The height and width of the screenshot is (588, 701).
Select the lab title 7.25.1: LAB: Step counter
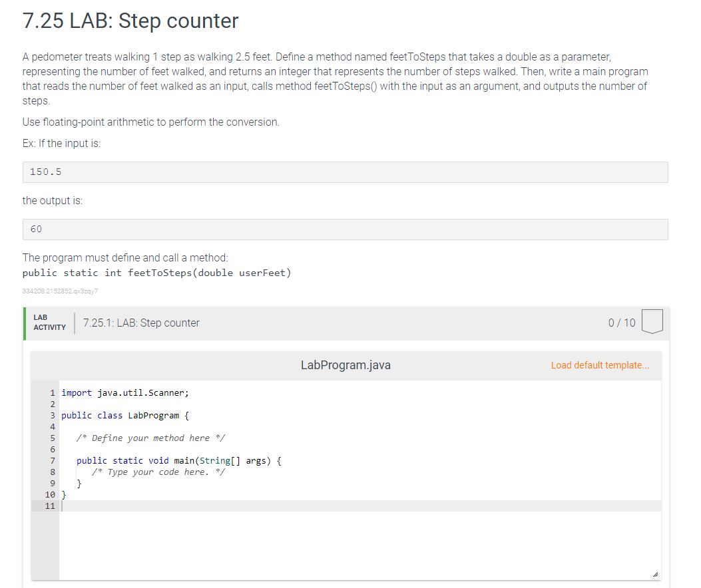click(x=141, y=323)
